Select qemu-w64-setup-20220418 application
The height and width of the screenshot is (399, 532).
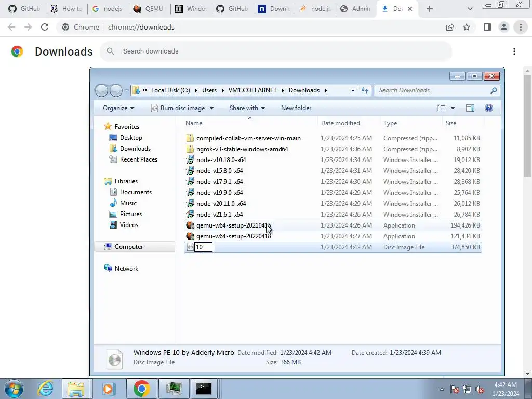click(333, 236)
